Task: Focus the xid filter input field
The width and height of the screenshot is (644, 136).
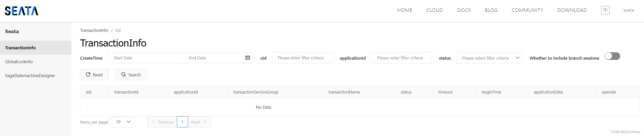Action: coord(302,58)
